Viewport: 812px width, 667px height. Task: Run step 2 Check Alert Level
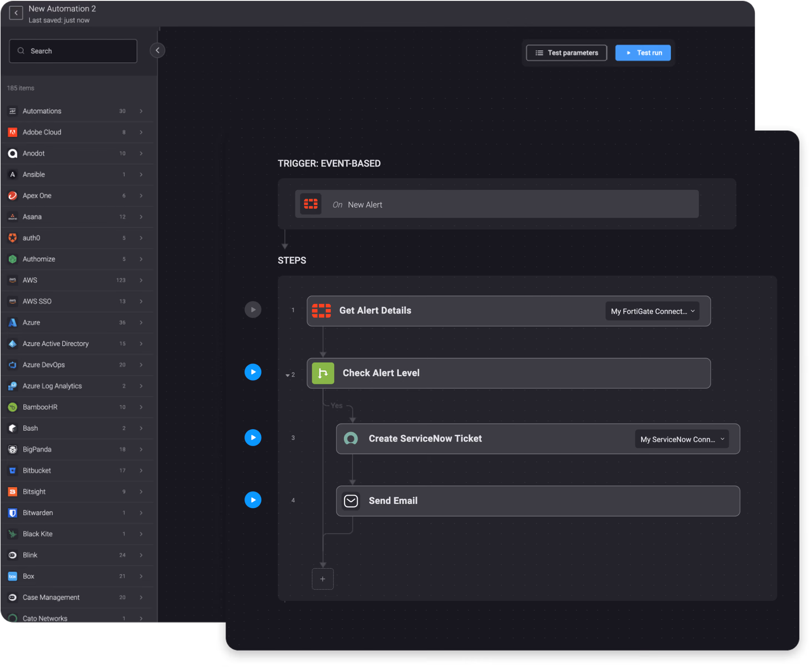[253, 372]
